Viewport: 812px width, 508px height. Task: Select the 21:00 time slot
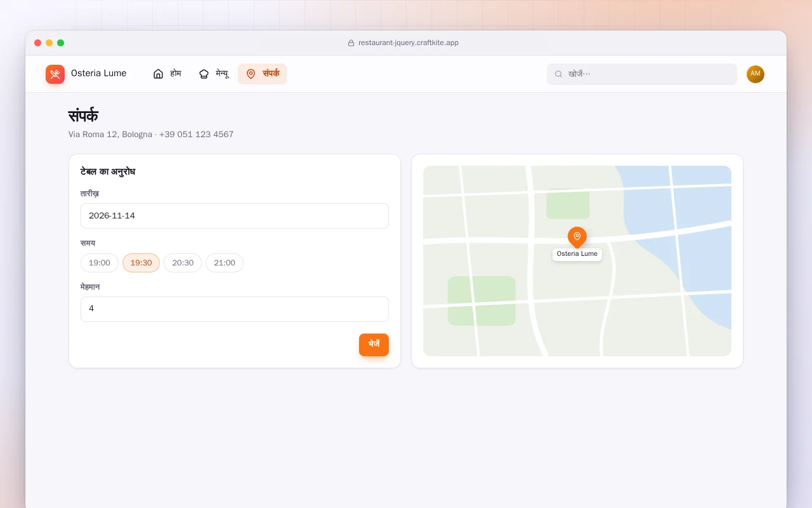pyautogui.click(x=225, y=263)
